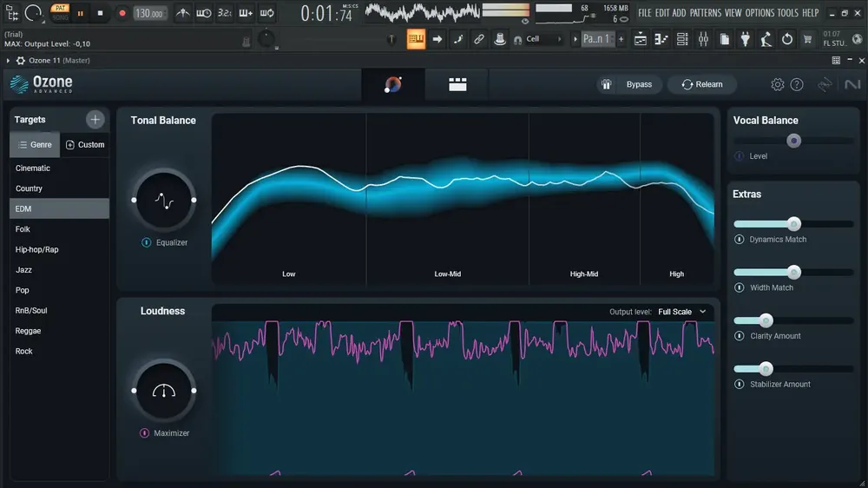The image size is (868, 488).
Task: Switch between PAT and SONG mode
Action: tap(60, 13)
